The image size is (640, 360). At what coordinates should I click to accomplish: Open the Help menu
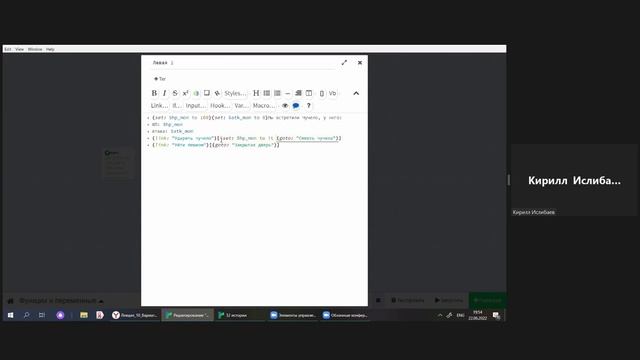tap(50, 49)
